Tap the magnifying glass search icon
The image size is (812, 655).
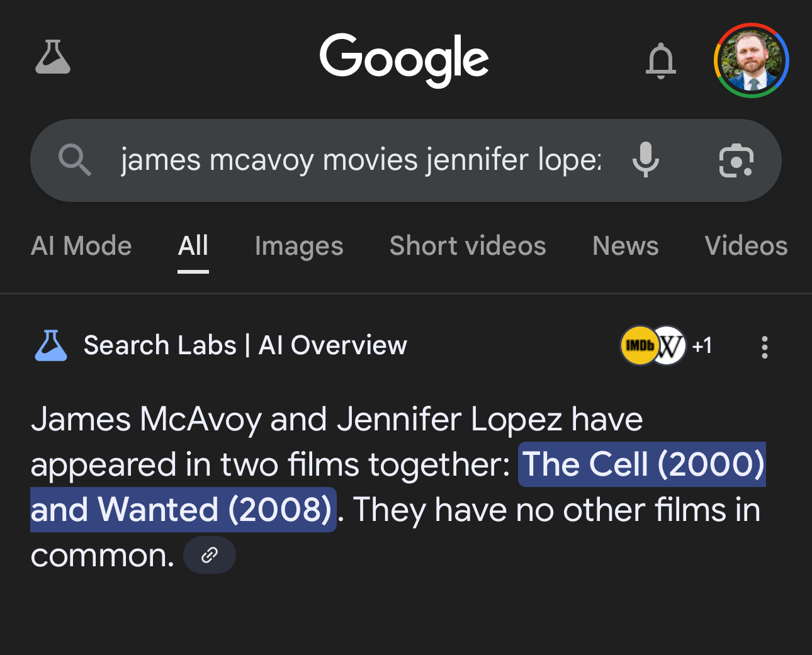(x=74, y=160)
